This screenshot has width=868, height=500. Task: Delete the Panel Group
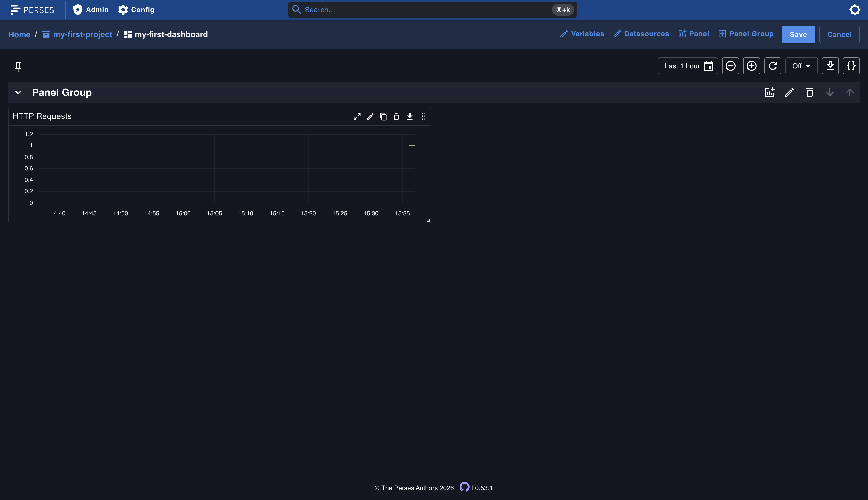tap(810, 93)
